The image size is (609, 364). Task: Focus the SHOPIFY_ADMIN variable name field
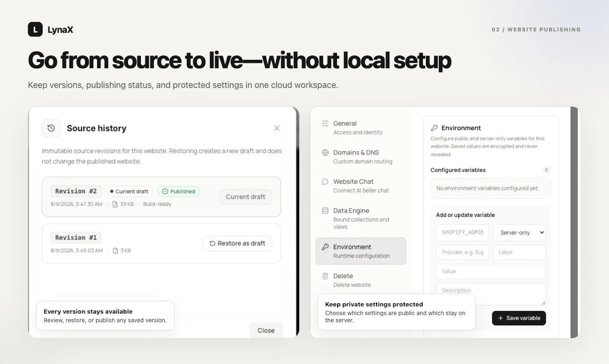[462, 232]
